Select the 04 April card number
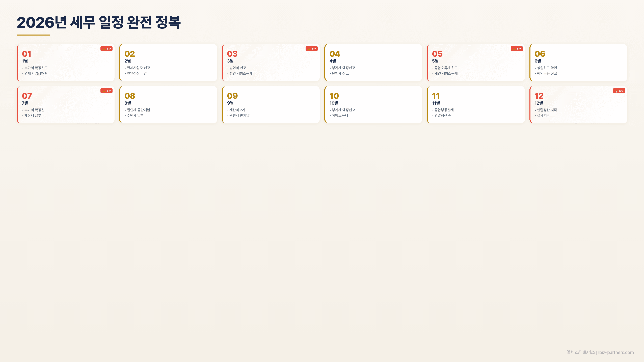Viewport: 644px width, 362px height. [x=335, y=54]
